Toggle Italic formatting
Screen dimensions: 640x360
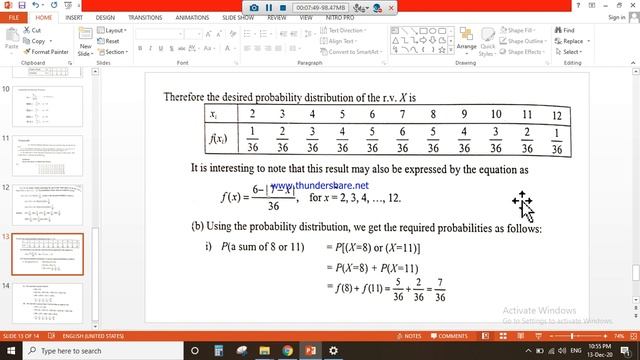(x=150, y=48)
